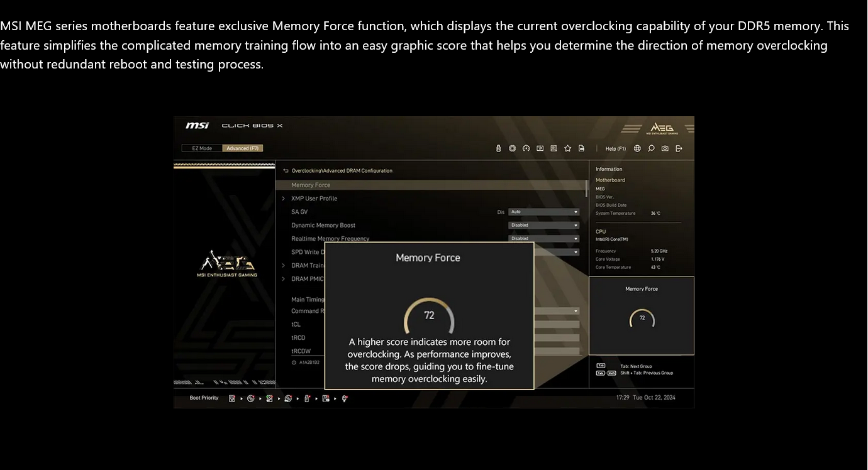868x470 pixels.
Task: Click the Memory Force gauge in side panel
Action: [642, 319]
